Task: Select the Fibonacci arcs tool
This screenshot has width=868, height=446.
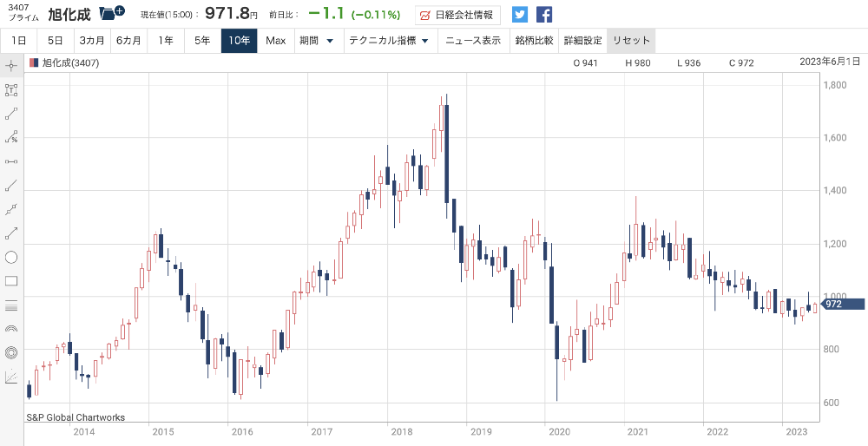Action: pyautogui.click(x=11, y=329)
